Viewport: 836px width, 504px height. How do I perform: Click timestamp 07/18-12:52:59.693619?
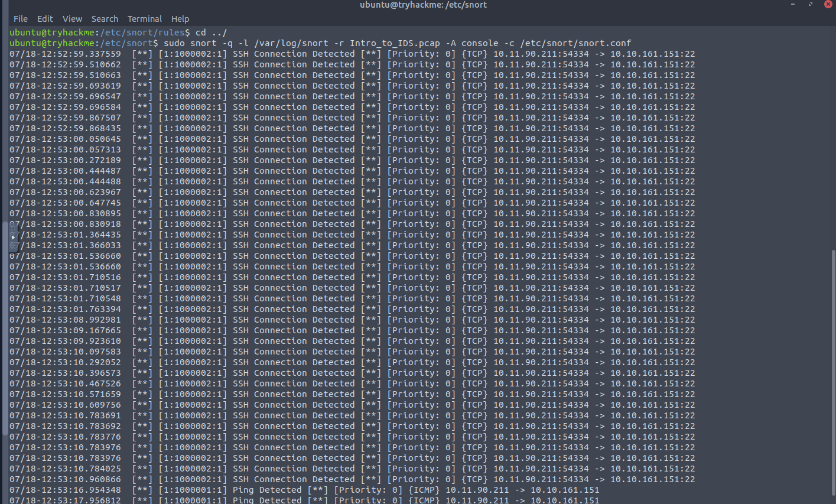[65, 86]
